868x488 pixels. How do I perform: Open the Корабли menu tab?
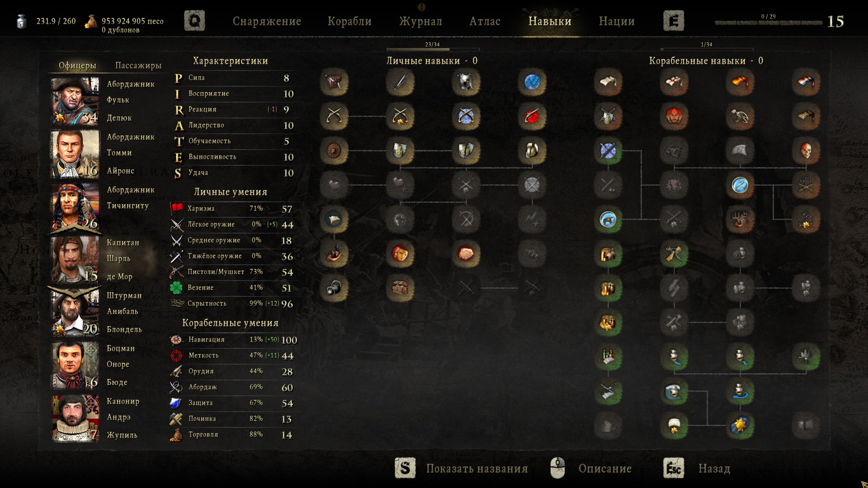click(x=349, y=21)
